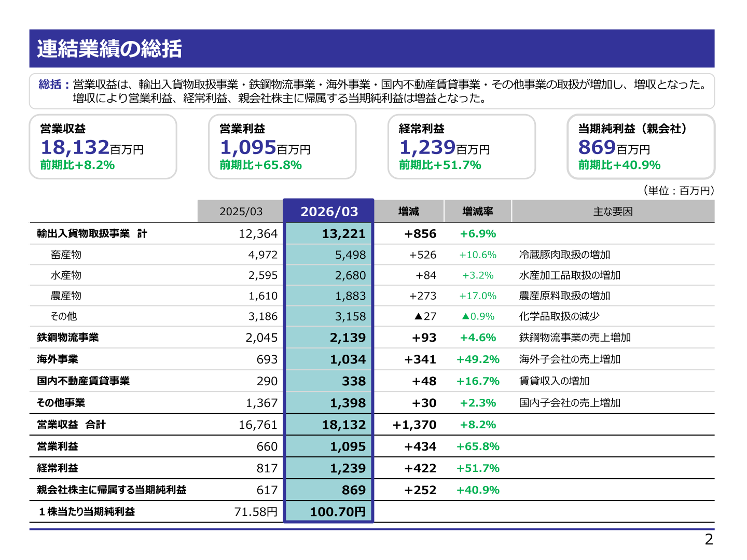This screenshot has width=747, height=560.
Task: Select the 総括: summary label
Action: [54, 85]
